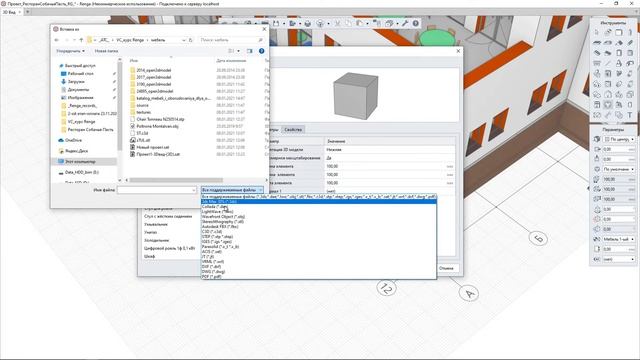The width and height of the screenshot is (640, 360).
Task: Open the question-mark Help icon in top toolbar
Action: tap(416, 24)
